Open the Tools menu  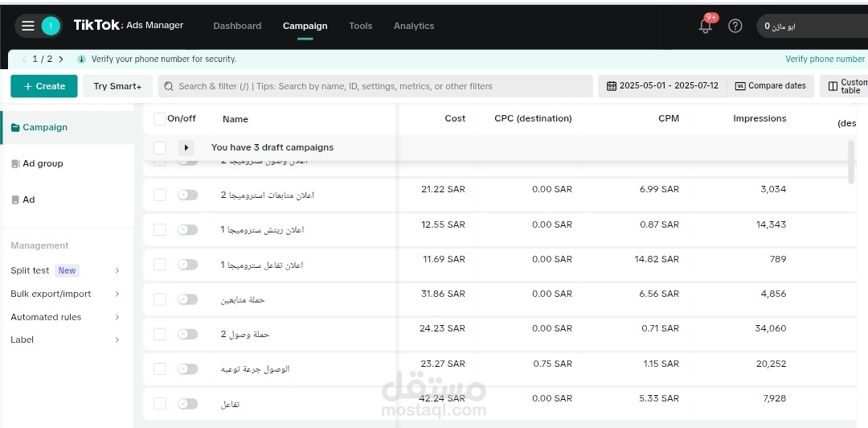[360, 26]
